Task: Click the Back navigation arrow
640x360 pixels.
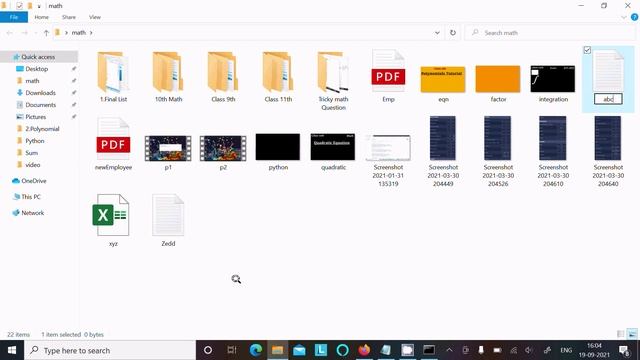Action: pyautogui.click(x=10, y=33)
